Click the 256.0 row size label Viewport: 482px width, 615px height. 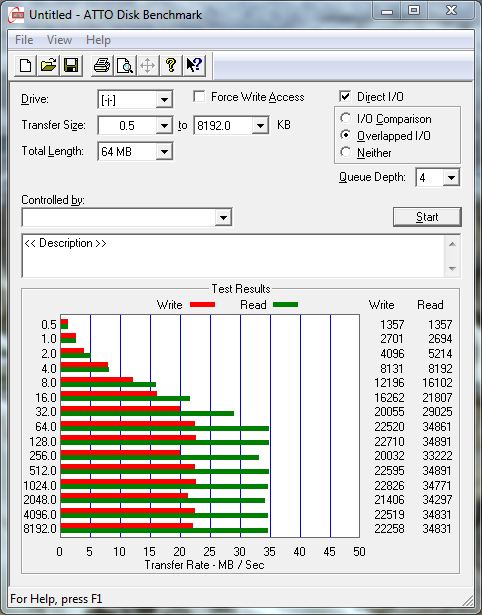[43, 456]
